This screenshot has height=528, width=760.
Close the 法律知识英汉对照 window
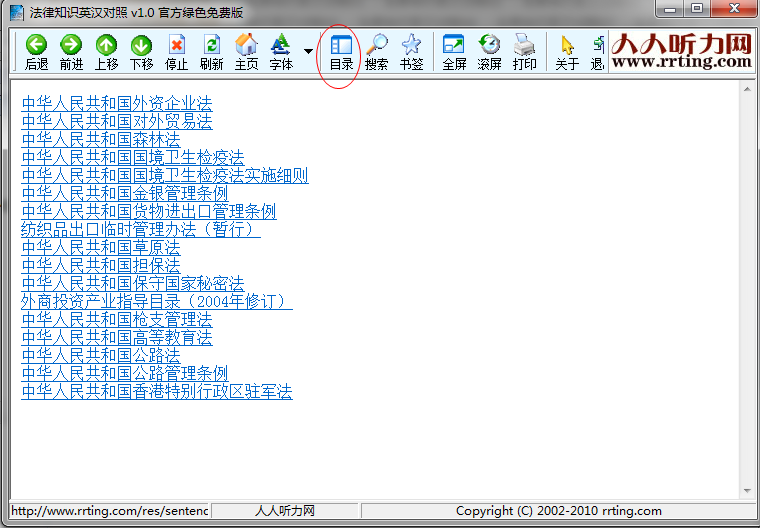click(x=734, y=8)
